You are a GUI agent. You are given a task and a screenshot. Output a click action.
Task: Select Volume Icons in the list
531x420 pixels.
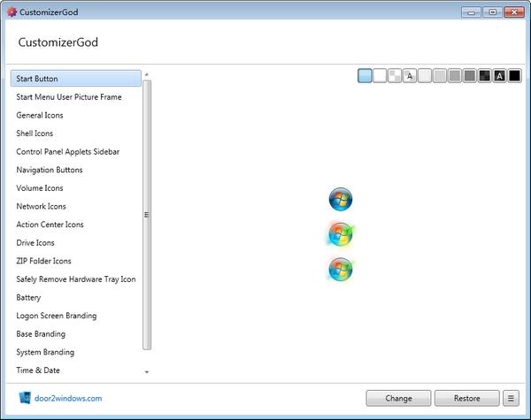tap(76, 188)
